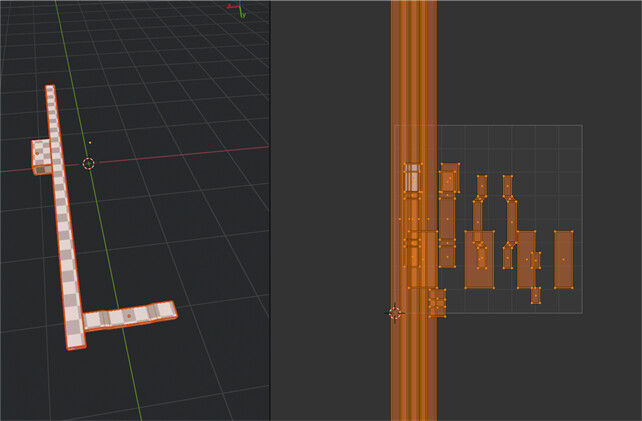
Task: Select the small grid UV island beside 2D cursor
Action: (x=437, y=303)
